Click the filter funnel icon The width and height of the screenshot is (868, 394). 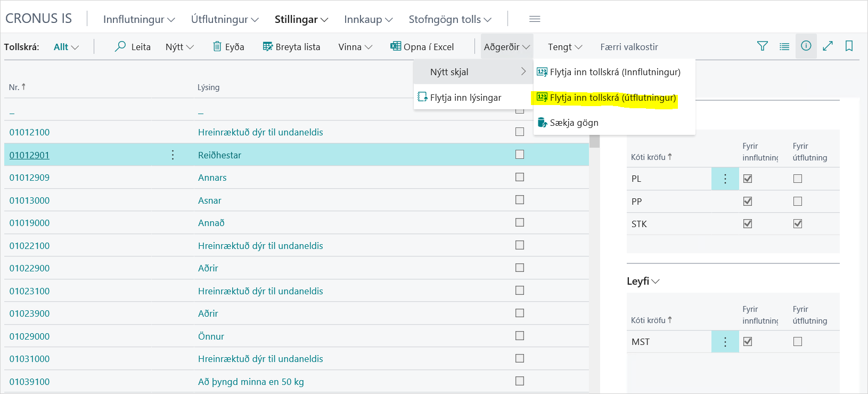click(x=763, y=46)
